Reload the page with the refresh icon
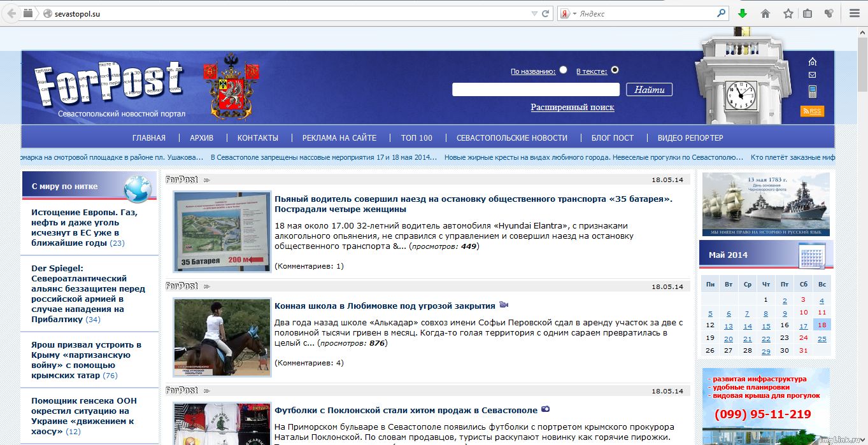The height and width of the screenshot is (445, 868). pos(546,13)
